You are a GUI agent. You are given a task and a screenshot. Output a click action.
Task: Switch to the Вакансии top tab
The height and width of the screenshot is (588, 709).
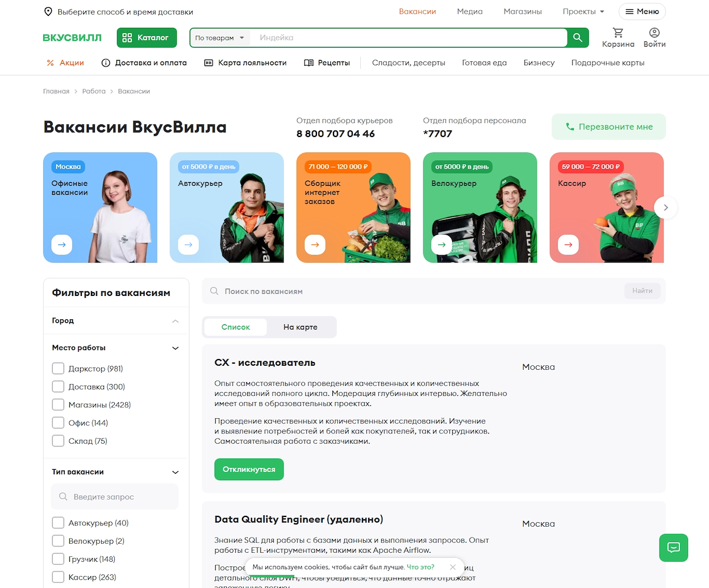[x=418, y=11]
